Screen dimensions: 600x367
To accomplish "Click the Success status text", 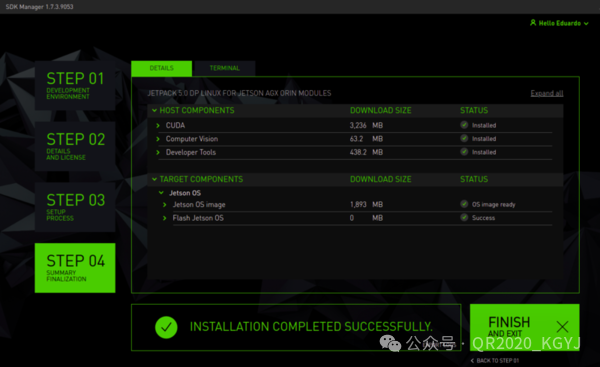I will [x=483, y=218].
